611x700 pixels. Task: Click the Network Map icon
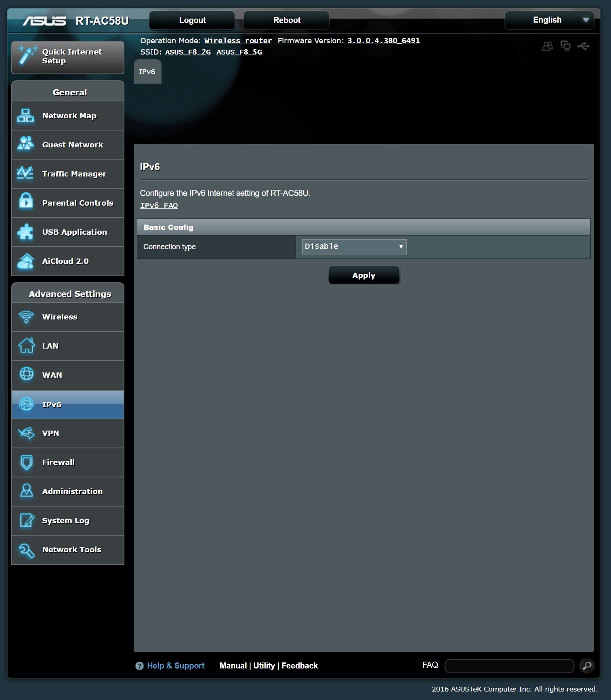[x=25, y=116]
